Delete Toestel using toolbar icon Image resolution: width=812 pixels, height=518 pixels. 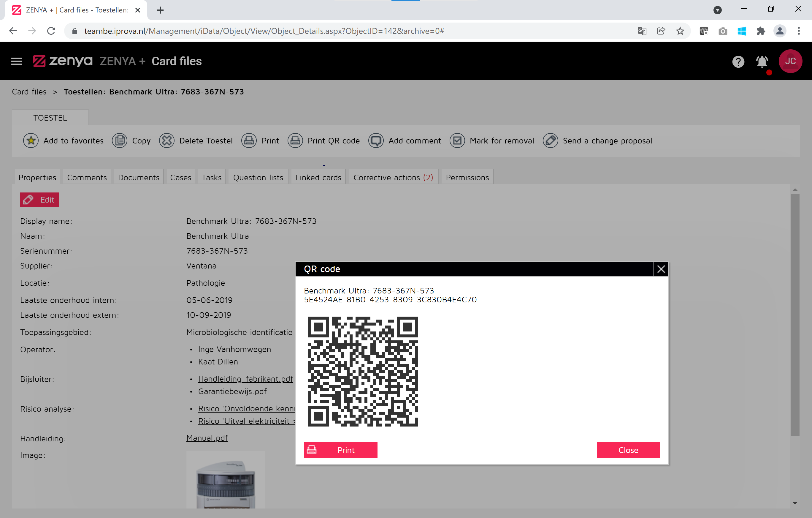[x=196, y=141]
